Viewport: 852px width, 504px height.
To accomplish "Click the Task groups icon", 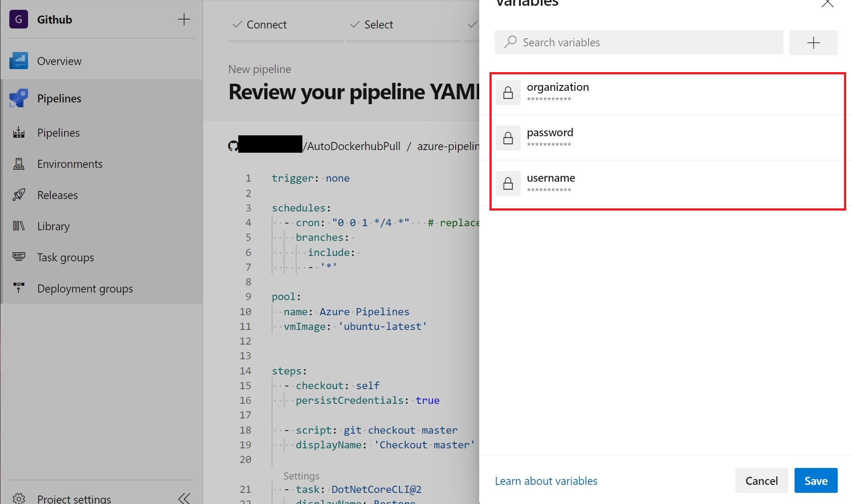I will click(19, 257).
